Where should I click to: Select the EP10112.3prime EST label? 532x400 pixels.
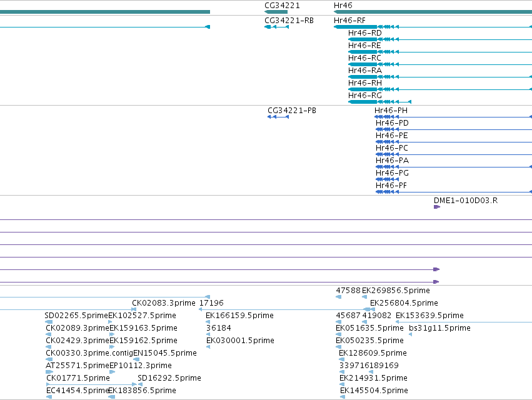[141, 366]
